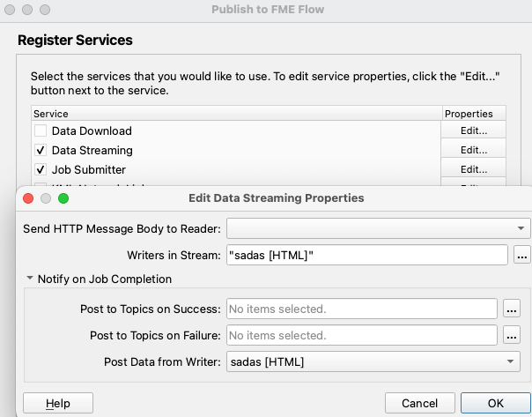Click the Post to Topics on Failure field
This screenshot has height=417, width=532.
[x=362, y=335]
